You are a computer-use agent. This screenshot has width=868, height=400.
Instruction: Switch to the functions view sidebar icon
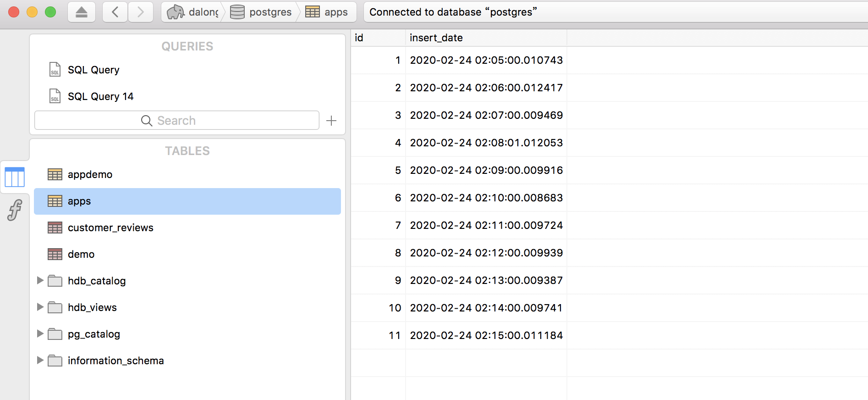pos(15,210)
